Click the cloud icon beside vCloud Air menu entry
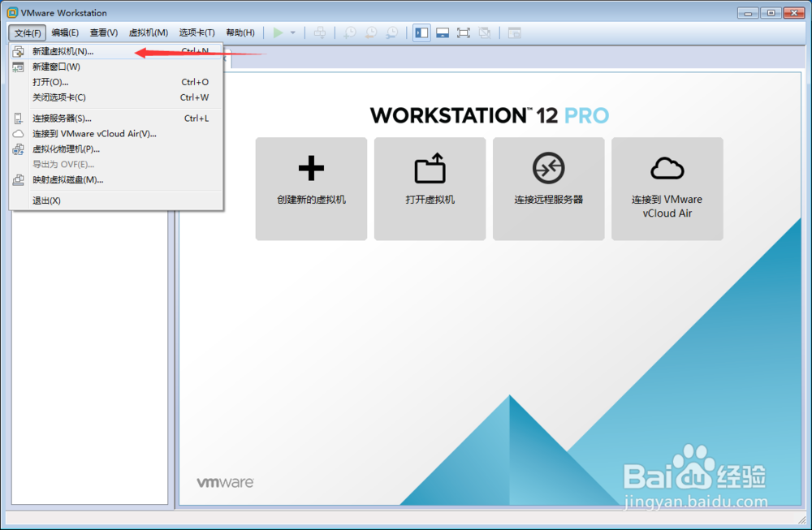812x530 pixels. 18,134
